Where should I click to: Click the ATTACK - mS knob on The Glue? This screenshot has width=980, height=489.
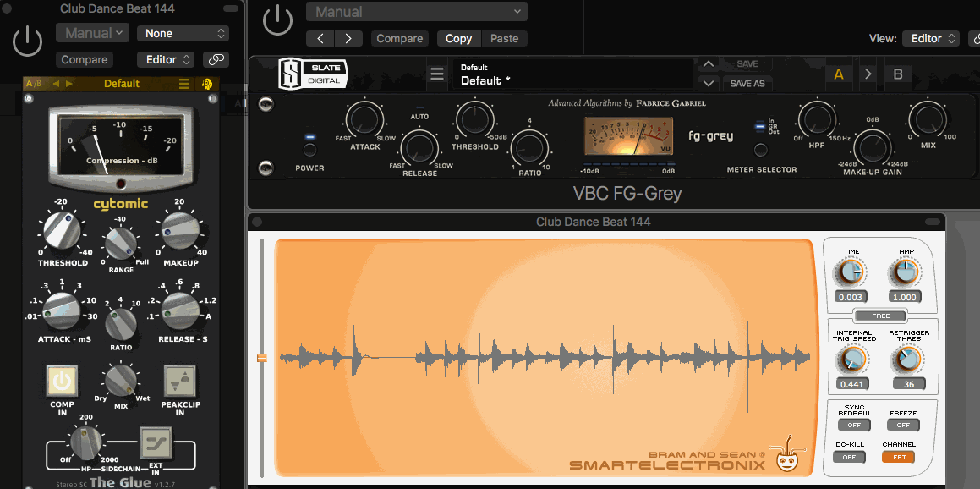62,311
